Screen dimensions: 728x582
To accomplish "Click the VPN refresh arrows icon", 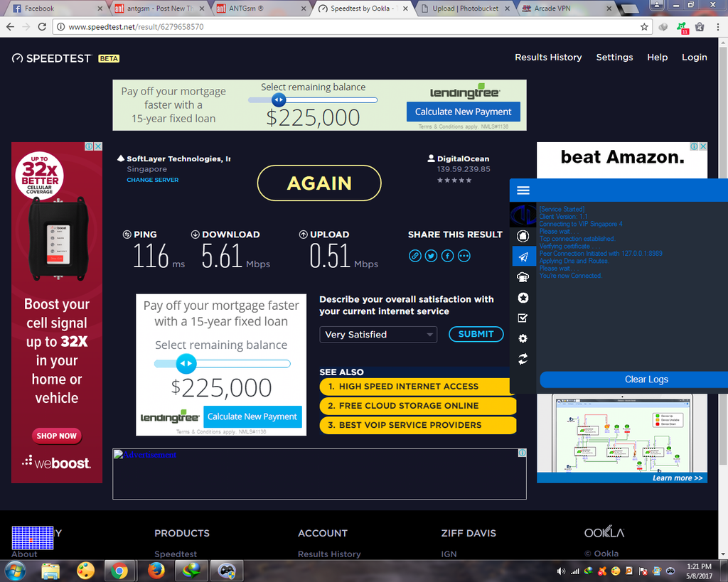I will 523,360.
